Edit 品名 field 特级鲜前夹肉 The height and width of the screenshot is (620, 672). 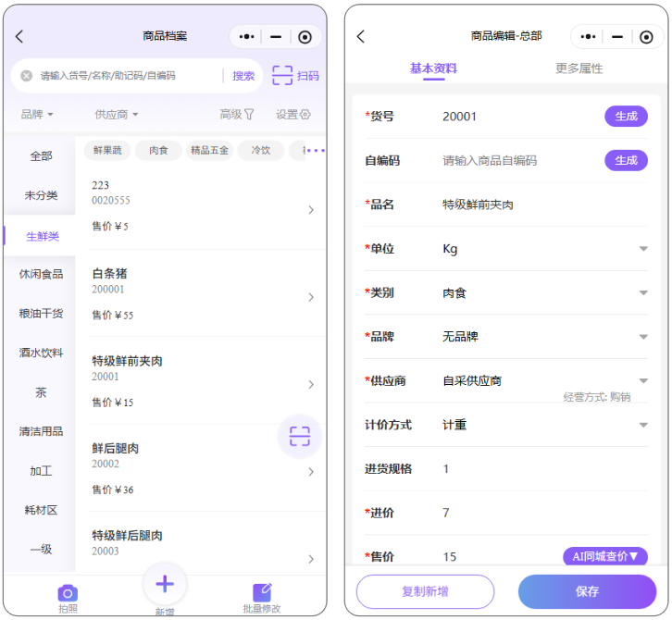(x=478, y=205)
